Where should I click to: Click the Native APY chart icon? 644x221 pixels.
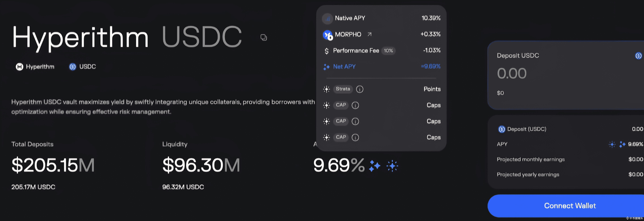(x=327, y=18)
